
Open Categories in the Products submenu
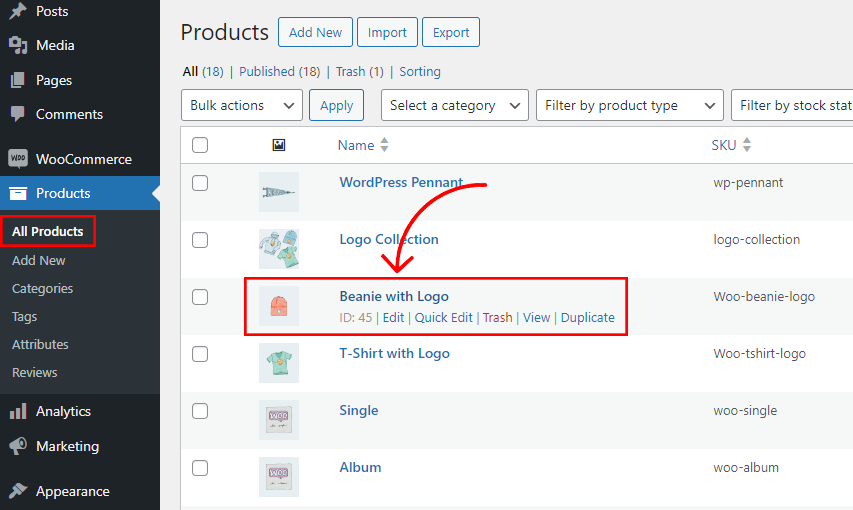(42, 288)
